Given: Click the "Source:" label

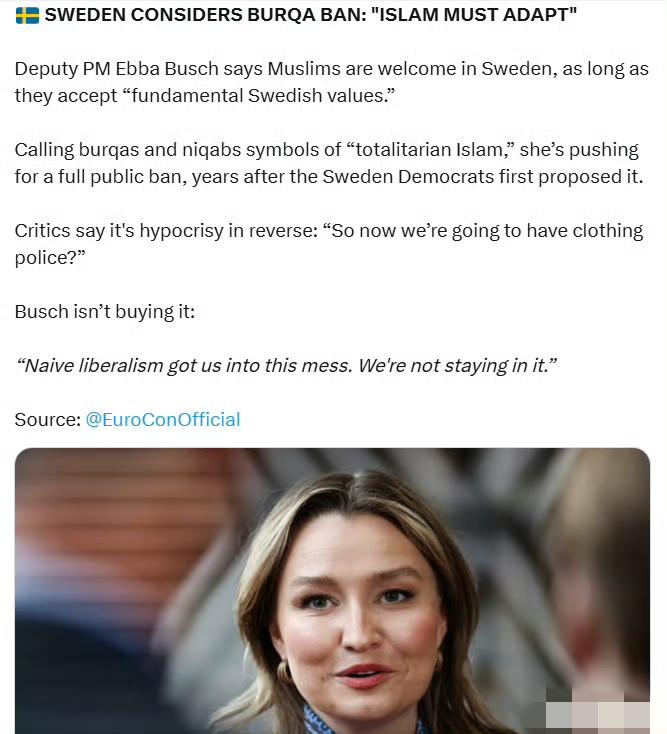Looking at the screenshot, I should tap(48, 419).
